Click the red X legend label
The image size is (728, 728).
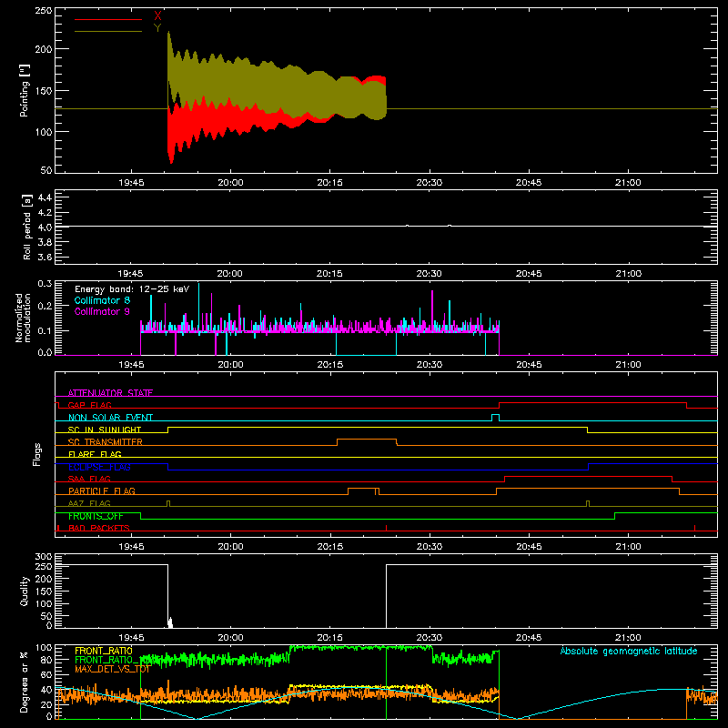(x=157, y=15)
